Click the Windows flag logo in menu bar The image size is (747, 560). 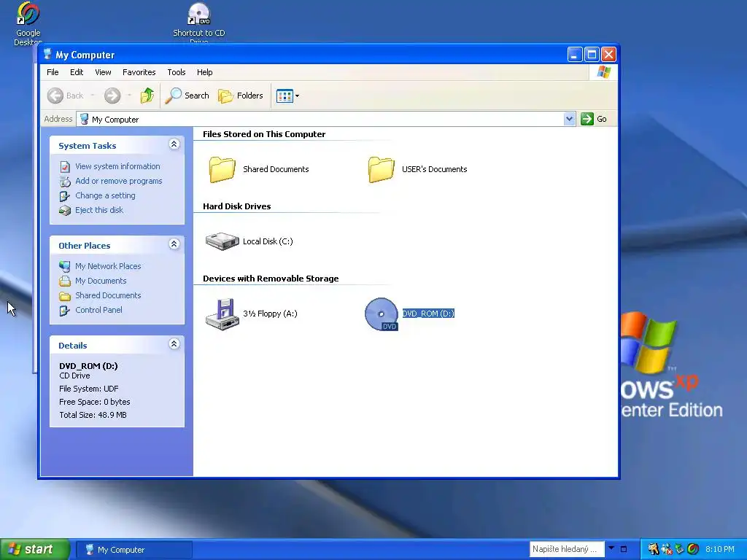[x=603, y=72]
